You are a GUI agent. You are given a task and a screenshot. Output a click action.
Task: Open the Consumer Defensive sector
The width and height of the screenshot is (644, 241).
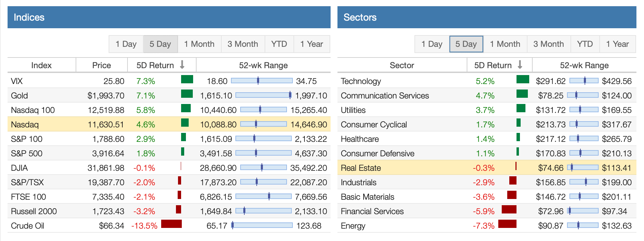(487, 153)
